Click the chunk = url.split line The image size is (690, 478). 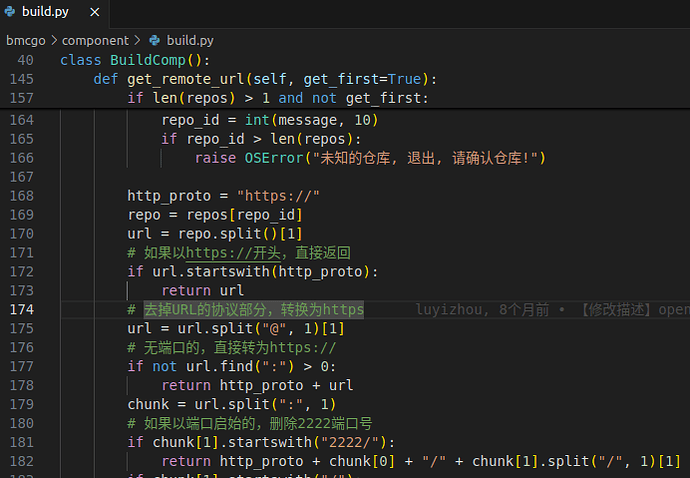[232, 405]
